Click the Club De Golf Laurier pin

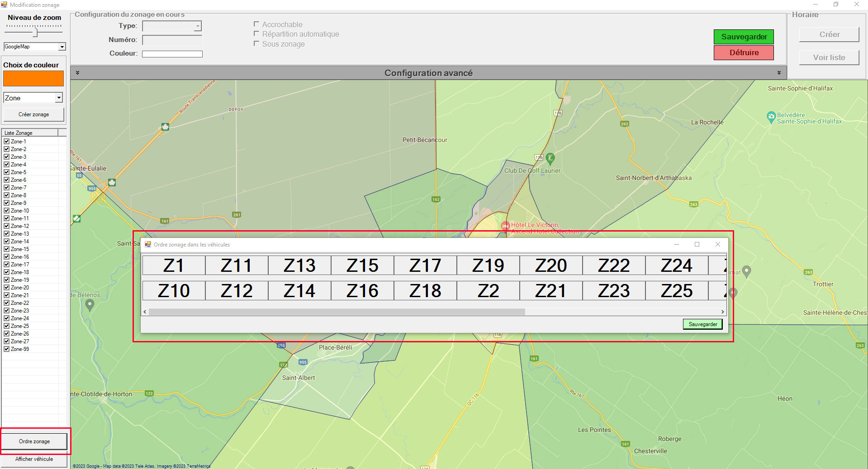point(550,158)
